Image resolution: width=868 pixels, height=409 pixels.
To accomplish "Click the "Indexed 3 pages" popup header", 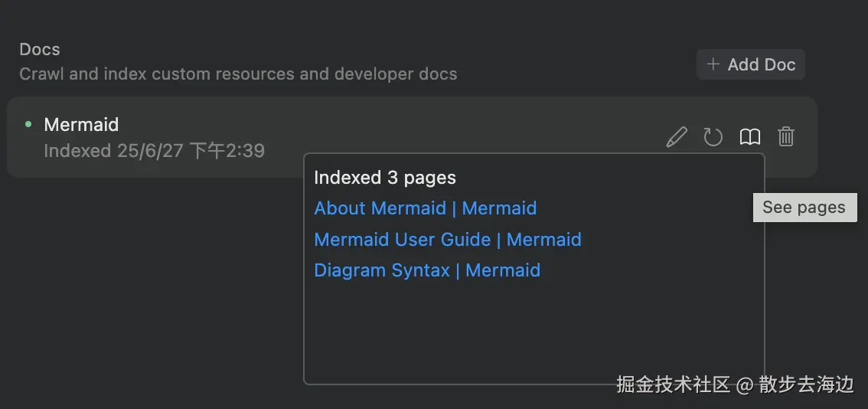I will (385, 178).
